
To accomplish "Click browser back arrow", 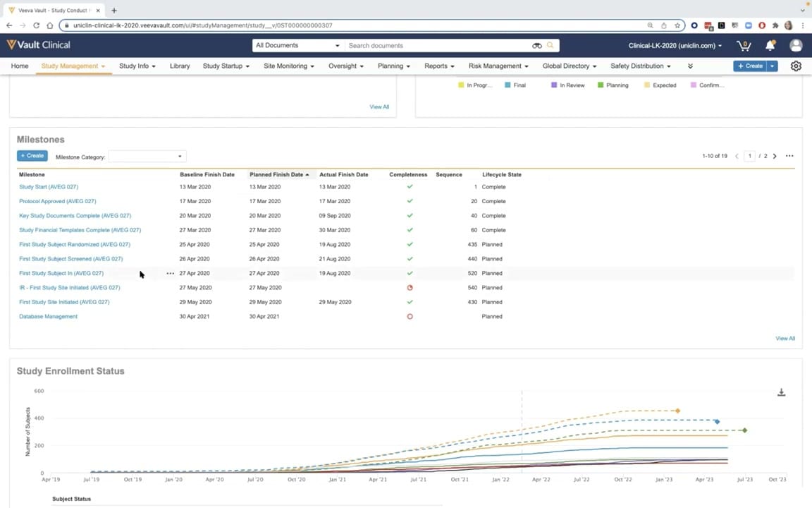I will (9, 25).
